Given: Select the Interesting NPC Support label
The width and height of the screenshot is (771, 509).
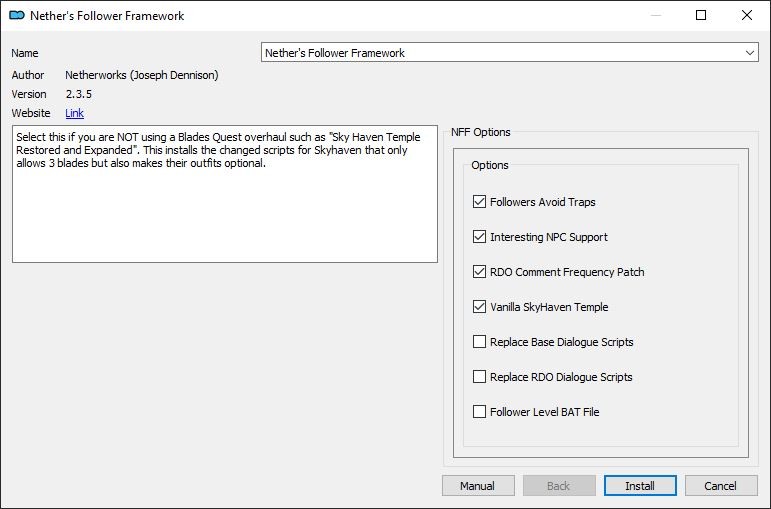Looking at the screenshot, I should (x=549, y=237).
